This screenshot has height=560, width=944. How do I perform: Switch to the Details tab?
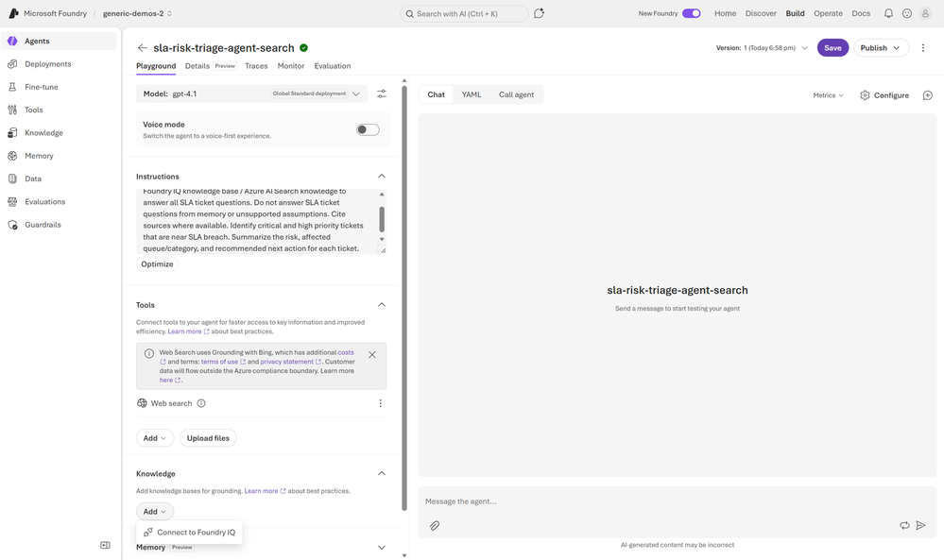[x=197, y=66]
